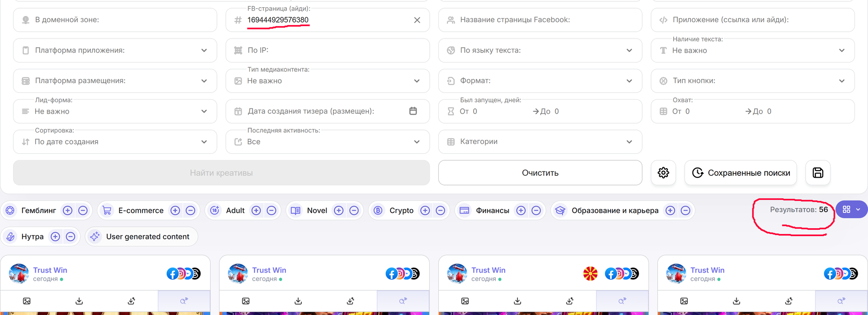Select User generated content chip
The height and width of the screenshot is (315, 868).
coord(141,236)
